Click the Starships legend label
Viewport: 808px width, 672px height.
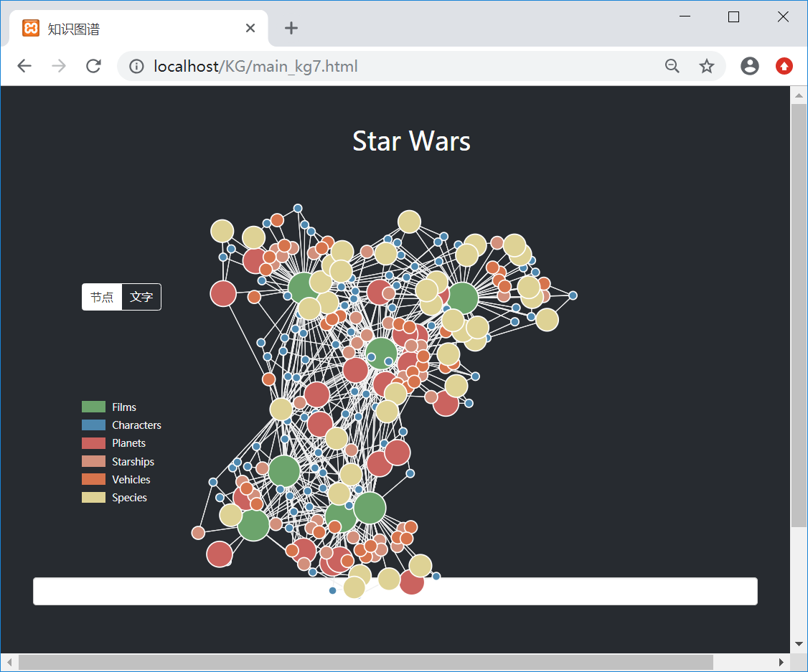click(x=133, y=462)
